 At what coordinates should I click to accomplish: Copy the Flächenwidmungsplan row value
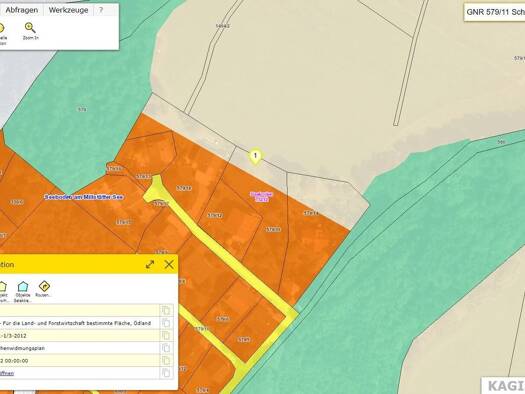coord(166,348)
